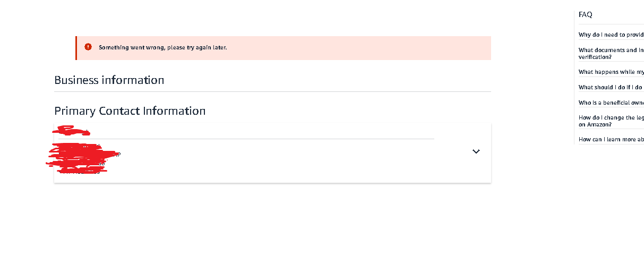The width and height of the screenshot is (644, 280).
Task: Click the Business information section heading
Action: [x=109, y=80]
